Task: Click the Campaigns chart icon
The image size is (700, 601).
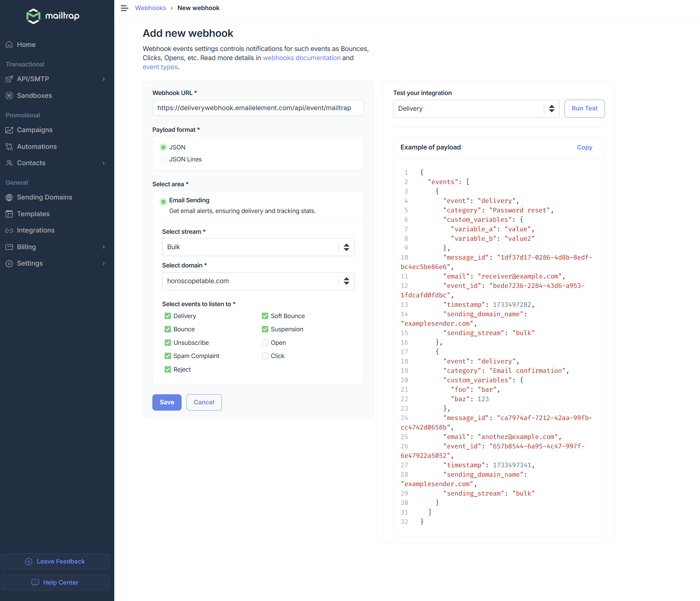Action: [x=9, y=130]
